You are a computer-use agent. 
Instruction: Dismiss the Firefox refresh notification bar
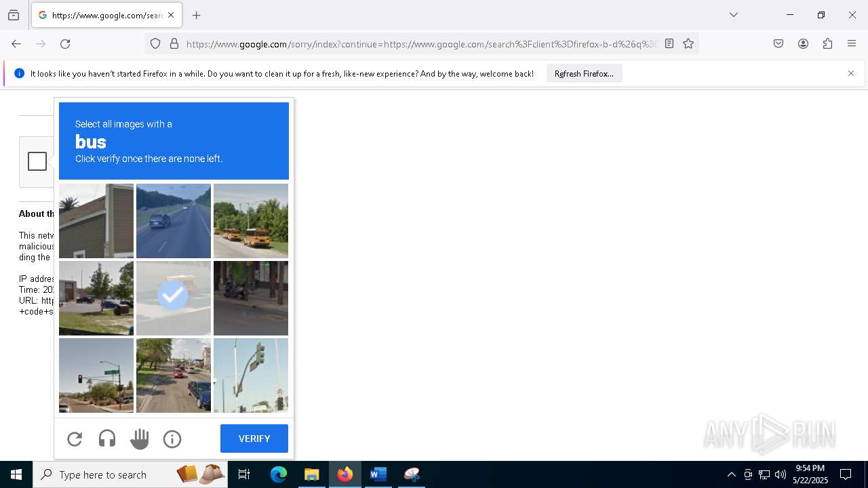pyautogui.click(x=851, y=73)
